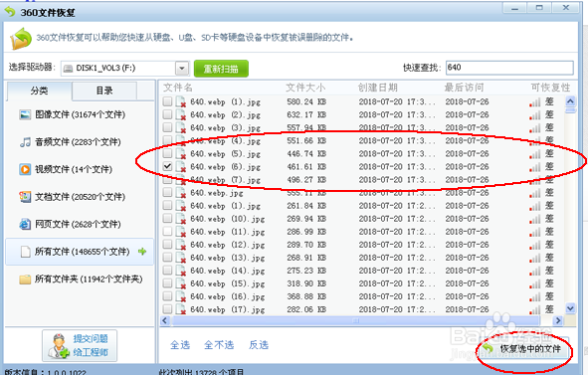This screenshot has width=588, height=375.
Task: Click the 全选 link
Action: point(180,345)
